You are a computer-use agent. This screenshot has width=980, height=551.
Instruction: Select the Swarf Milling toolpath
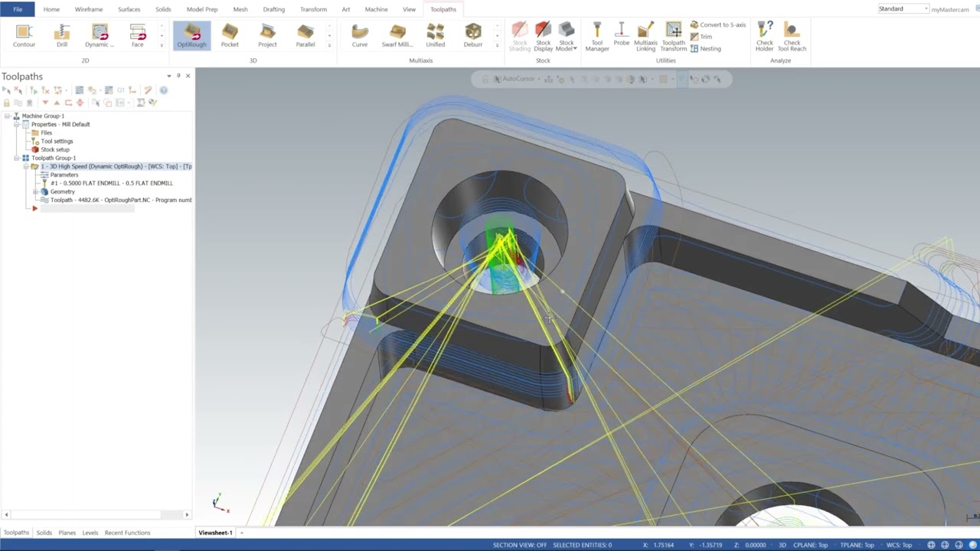tap(397, 36)
